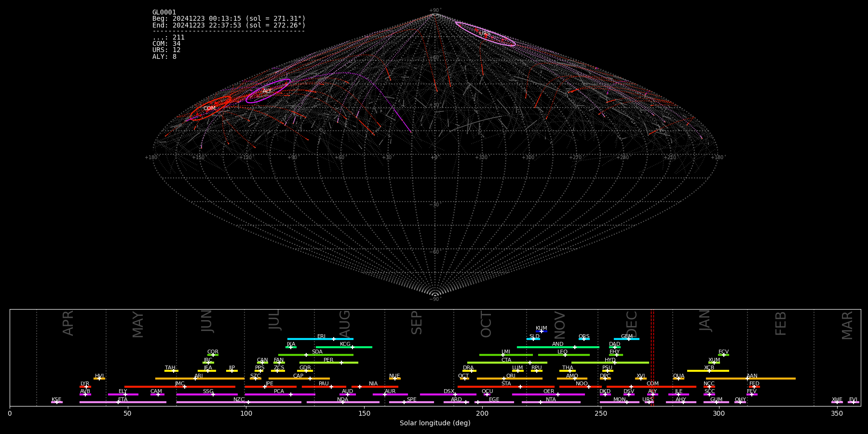The height and width of the screenshot is (434, 868).
Task: Select the NZC shower bar in the timeline
Action: click(239, 402)
